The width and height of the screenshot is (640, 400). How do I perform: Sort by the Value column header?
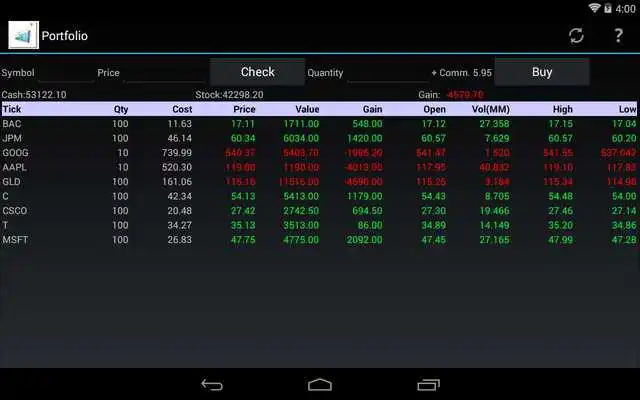(x=307, y=109)
